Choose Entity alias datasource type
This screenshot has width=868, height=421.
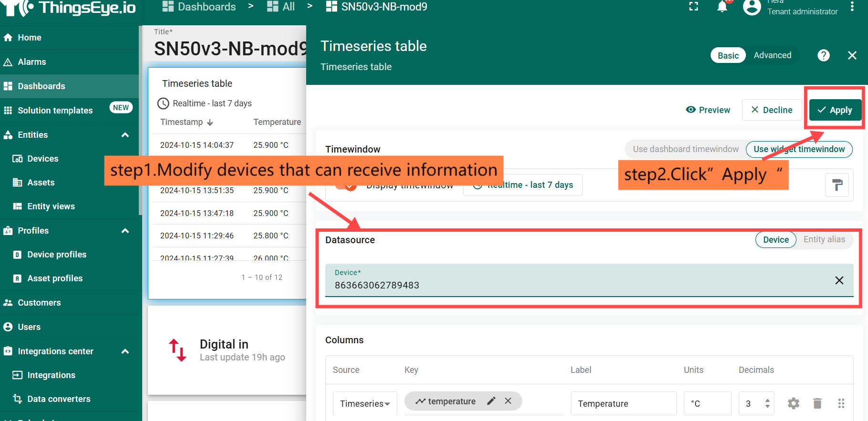pyautogui.click(x=824, y=239)
